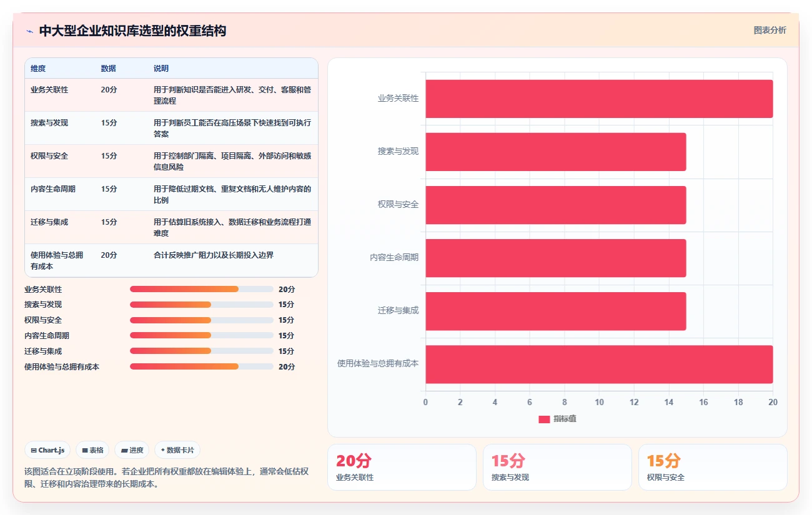Click the 表格 tag chip
The height and width of the screenshot is (515, 812).
click(x=92, y=450)
